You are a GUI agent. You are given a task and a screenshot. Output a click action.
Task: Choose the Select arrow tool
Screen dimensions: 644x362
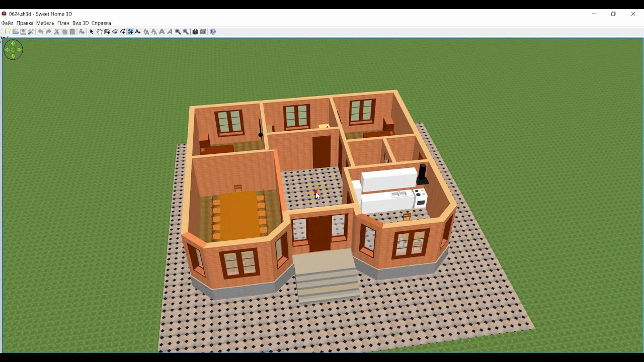(92, 32)
